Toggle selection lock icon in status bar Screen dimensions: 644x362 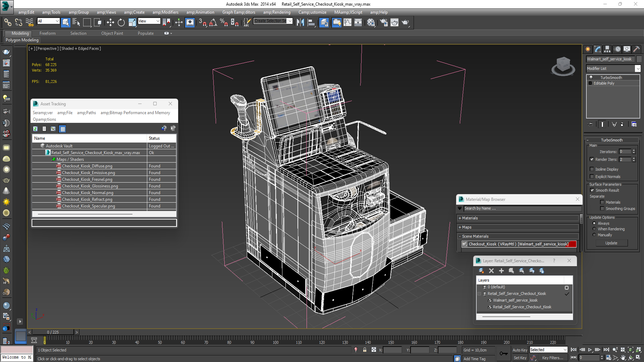[365, 350]
